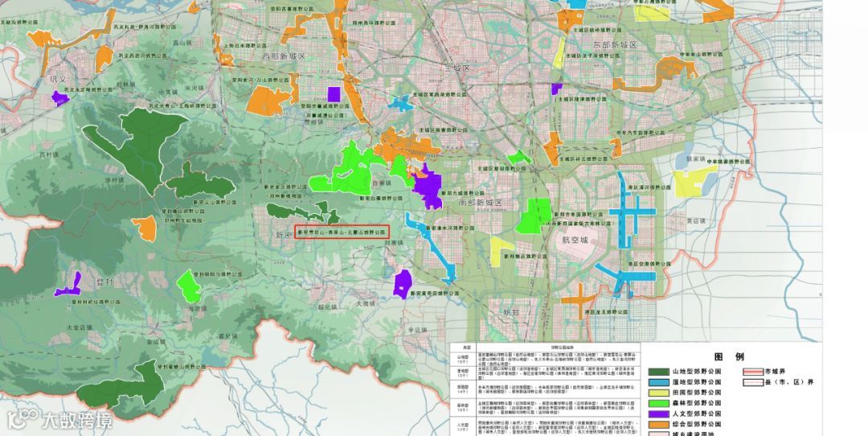Click the 大金店镇 town label

79,327
